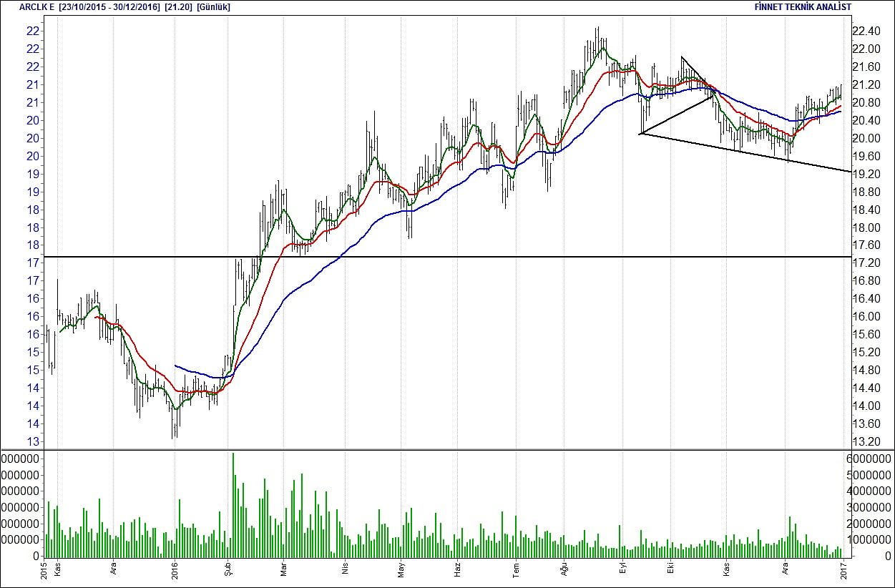Screen dimensions: 895x588
Task: Click the 18.00 label on right price axis
Action: point(866,228)
